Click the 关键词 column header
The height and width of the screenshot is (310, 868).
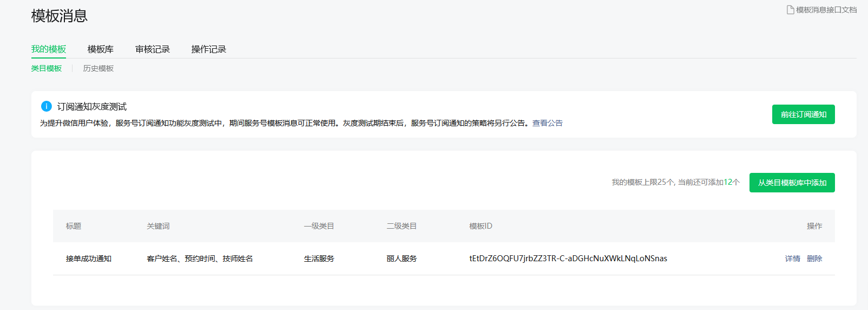pyautogui.click(x=158, y=226)
